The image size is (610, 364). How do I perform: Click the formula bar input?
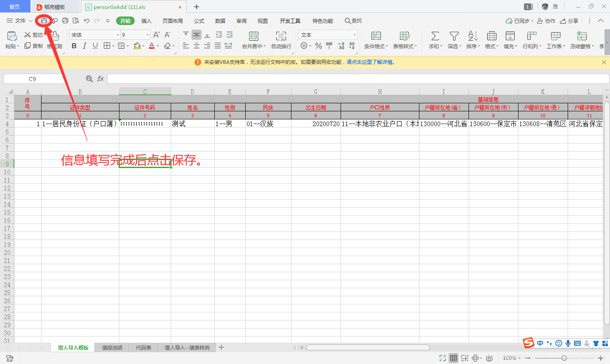point(358,79)
